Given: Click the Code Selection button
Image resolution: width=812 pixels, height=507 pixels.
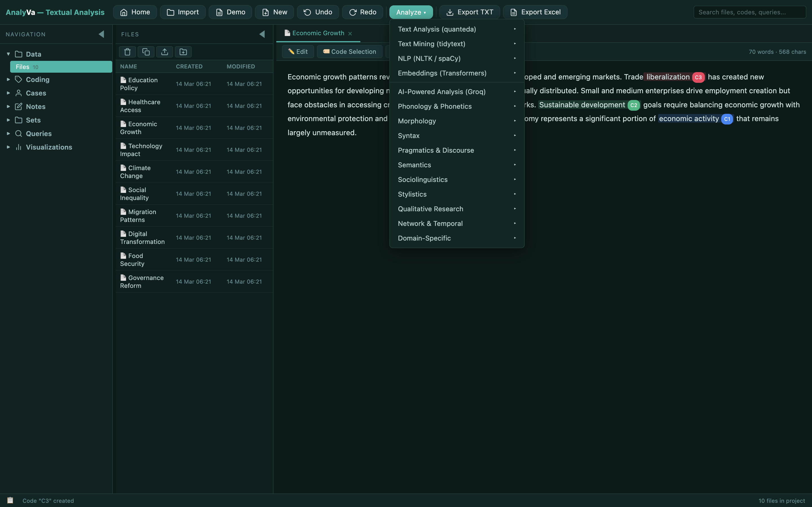Looking at the screenshot, I should [349, 52].
